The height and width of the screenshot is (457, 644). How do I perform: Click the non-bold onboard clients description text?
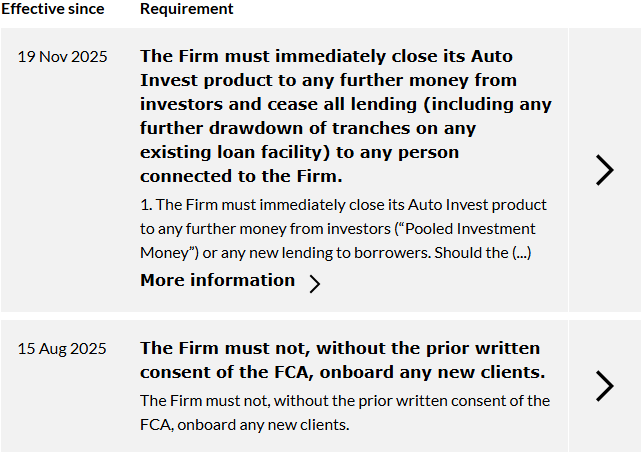coord(345,412)
